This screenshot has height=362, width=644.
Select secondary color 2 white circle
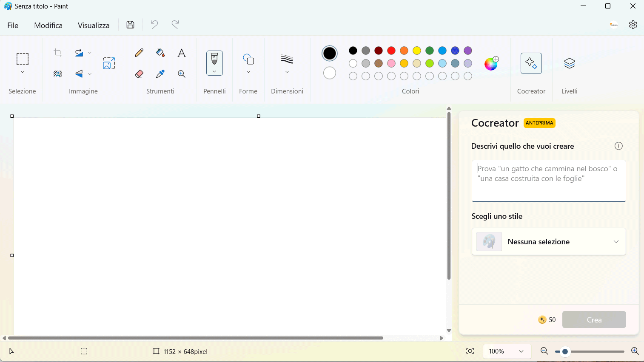click(330, 73)
